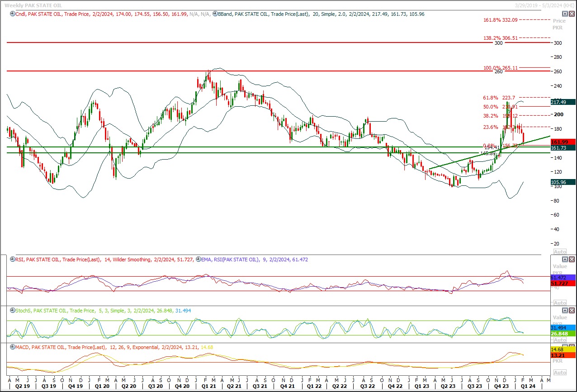Close the StochS indicator pane
The height and width of the screenshot is (392, 577).
click(572, 311)
